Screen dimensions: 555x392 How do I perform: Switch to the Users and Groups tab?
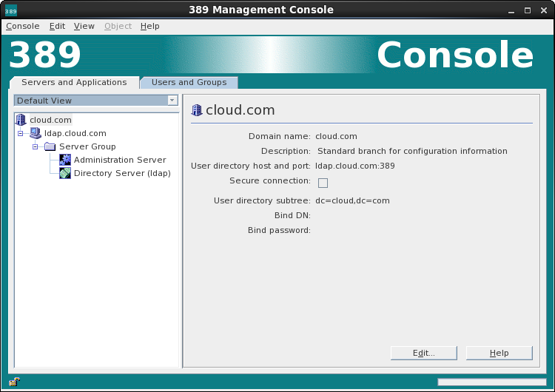tap(189, 82)
